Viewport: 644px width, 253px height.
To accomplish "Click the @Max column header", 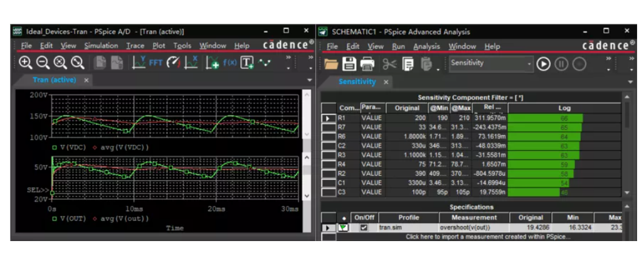I will (461, 108).
